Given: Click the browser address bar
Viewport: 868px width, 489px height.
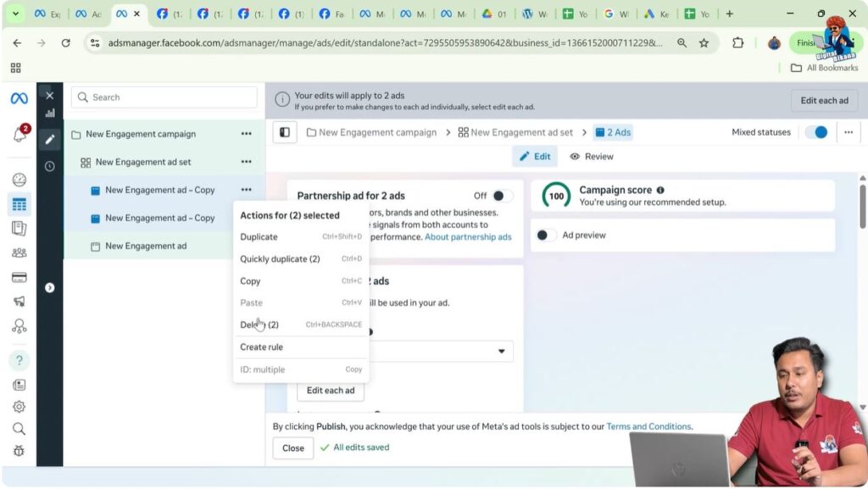Looking at the screenshot, I should (385, 42).
